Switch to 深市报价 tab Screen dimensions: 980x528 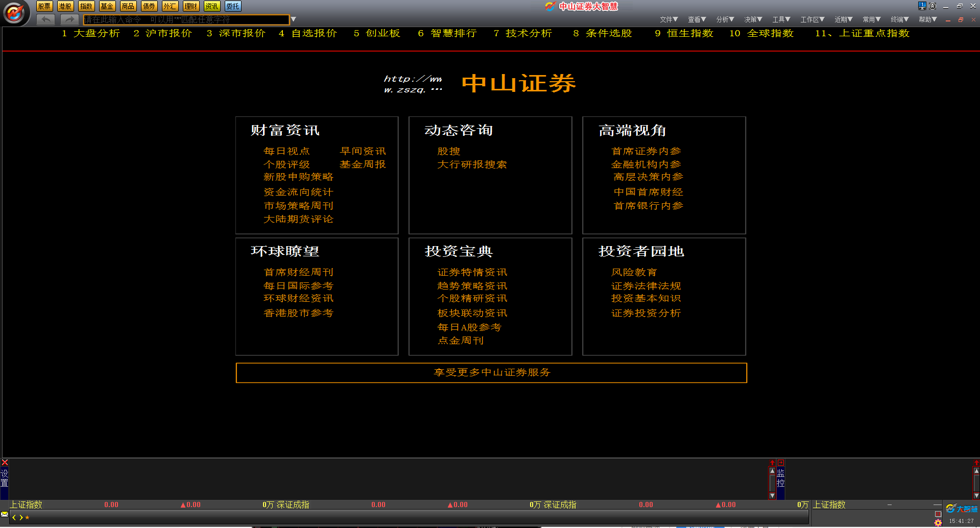236,33
